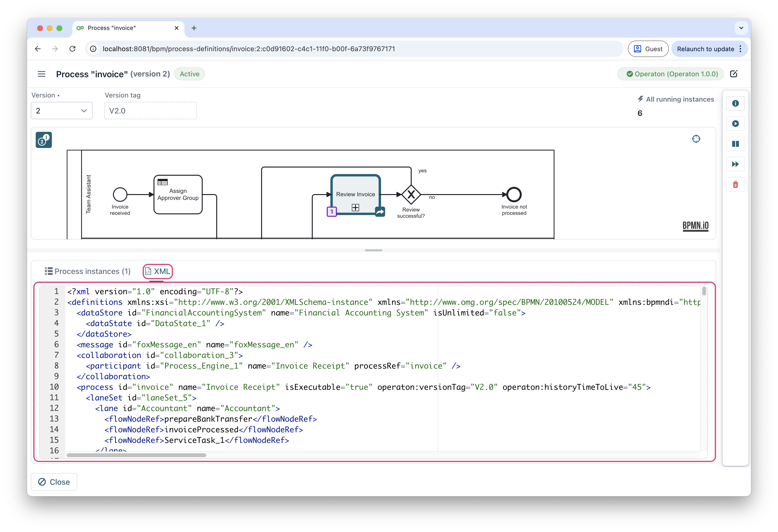
Task: Open the Version number dropdown
Action: coord(62,111)
